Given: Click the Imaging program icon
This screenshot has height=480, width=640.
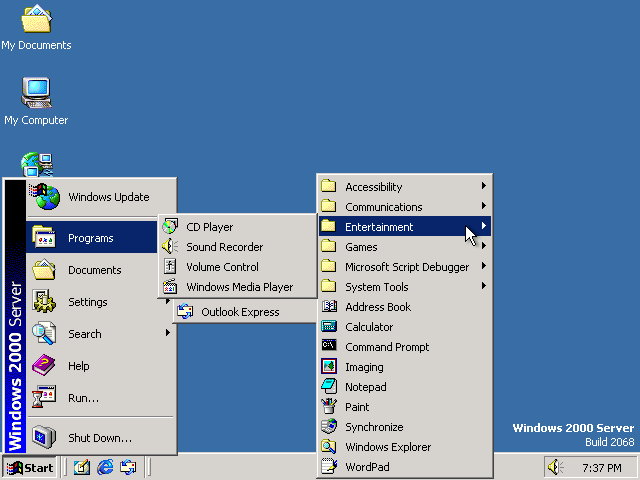Looking at the screenshot, I should pyautogui.click(x=329, y=366).
